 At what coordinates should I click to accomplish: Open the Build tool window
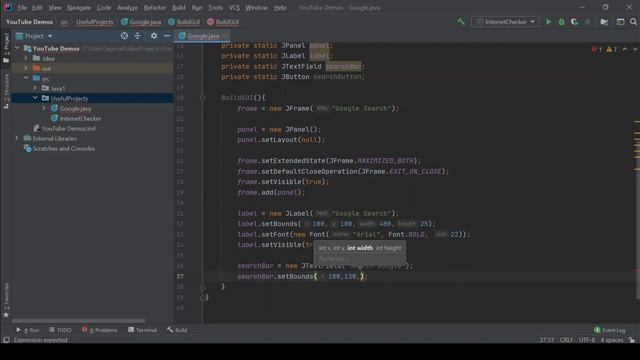177,330
